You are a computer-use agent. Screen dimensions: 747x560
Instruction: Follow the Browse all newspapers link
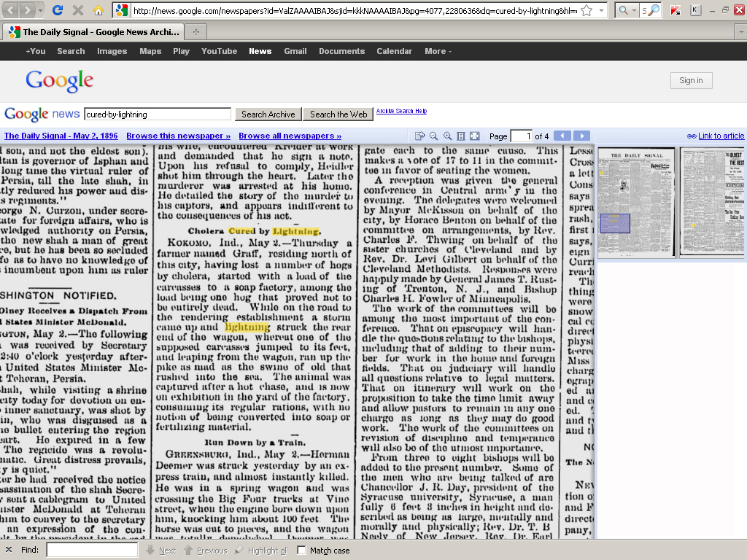[290, 136]
